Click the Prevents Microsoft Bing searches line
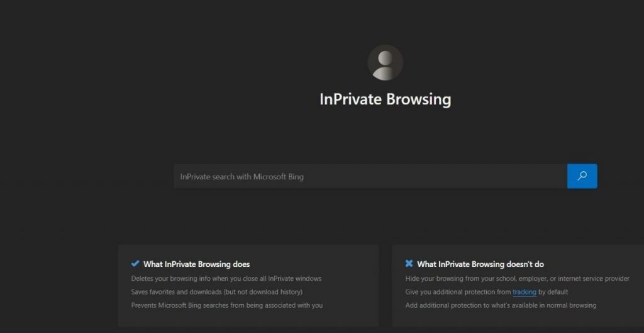 point(226,305)
